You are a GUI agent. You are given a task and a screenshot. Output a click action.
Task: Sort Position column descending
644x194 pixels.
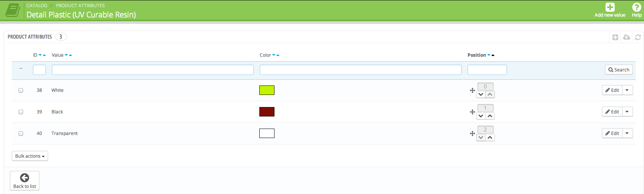pos(489,55)
